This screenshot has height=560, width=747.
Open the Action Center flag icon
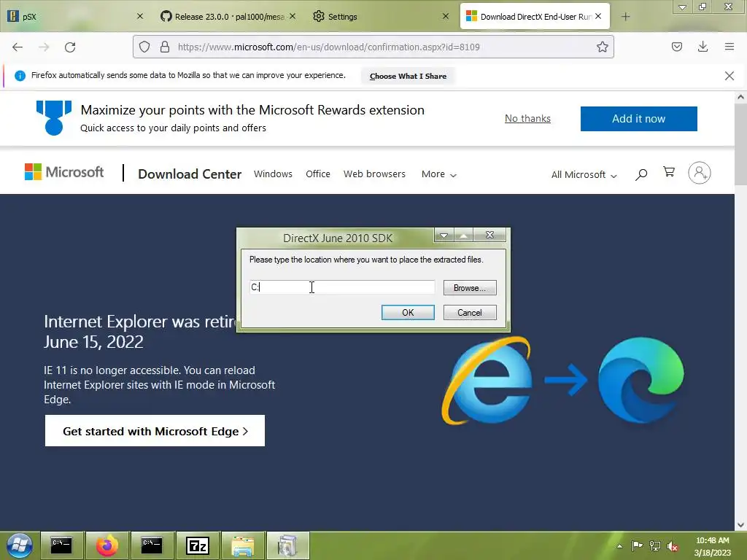tap(637, 545)
